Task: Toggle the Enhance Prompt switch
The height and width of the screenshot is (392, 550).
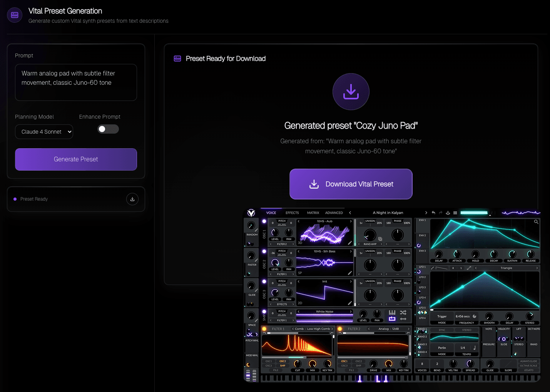Action: (108, 129)
